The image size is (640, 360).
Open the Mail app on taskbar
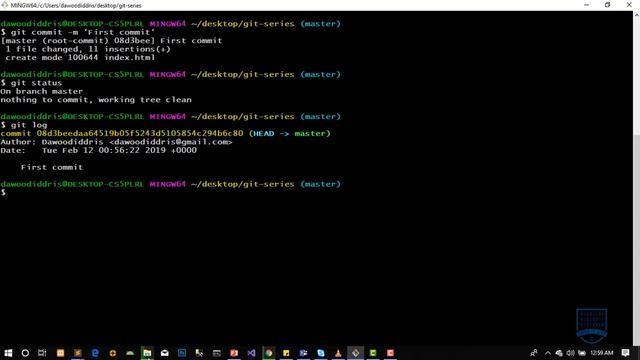(x=164, y=353)
